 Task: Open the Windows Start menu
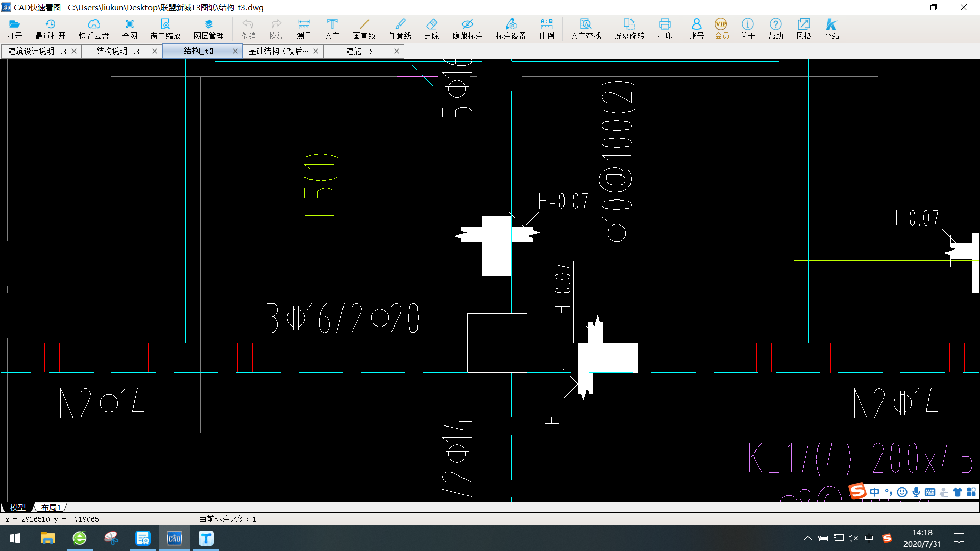pyautogui.click(x=15, y=538)
